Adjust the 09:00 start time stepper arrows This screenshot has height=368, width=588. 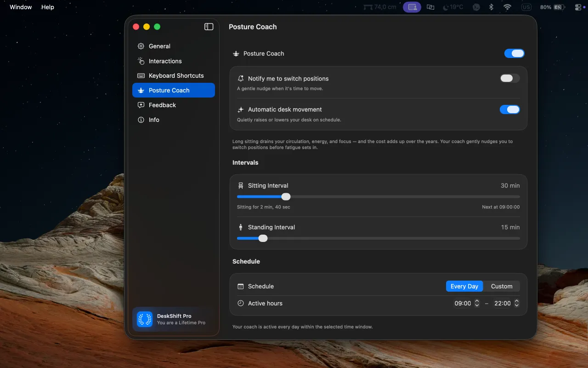(x=477, y=303)
